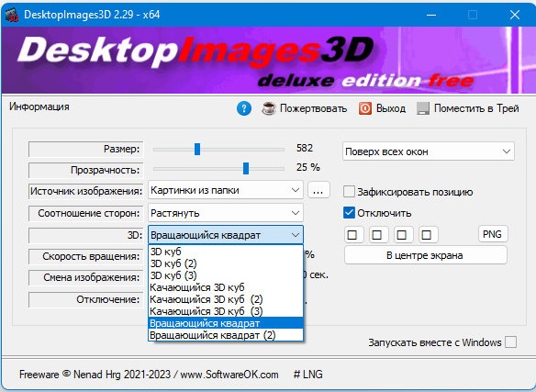Click the first square position icon button
The image size is (536, 392).
pyautogui.click(x=352, y=235)
